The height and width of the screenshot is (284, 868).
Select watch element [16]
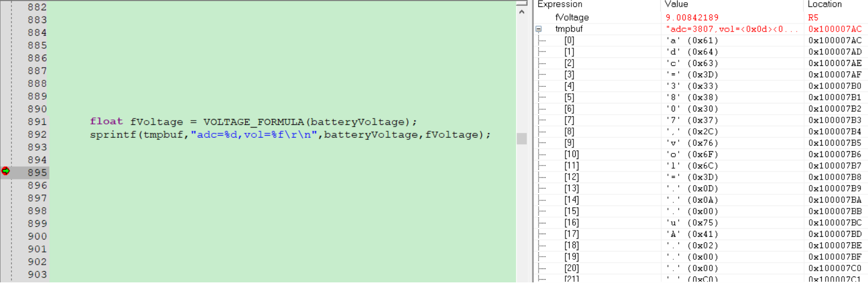pos(571,222)
